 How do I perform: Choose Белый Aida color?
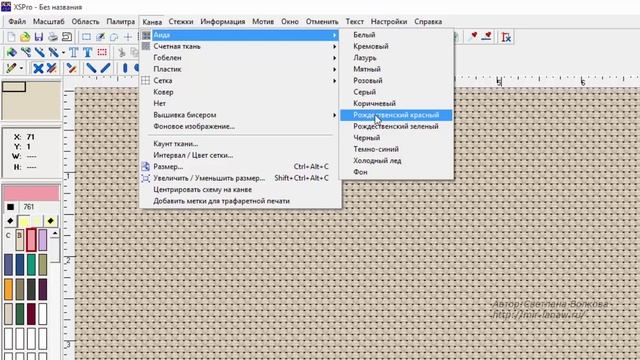click(396, 35)
